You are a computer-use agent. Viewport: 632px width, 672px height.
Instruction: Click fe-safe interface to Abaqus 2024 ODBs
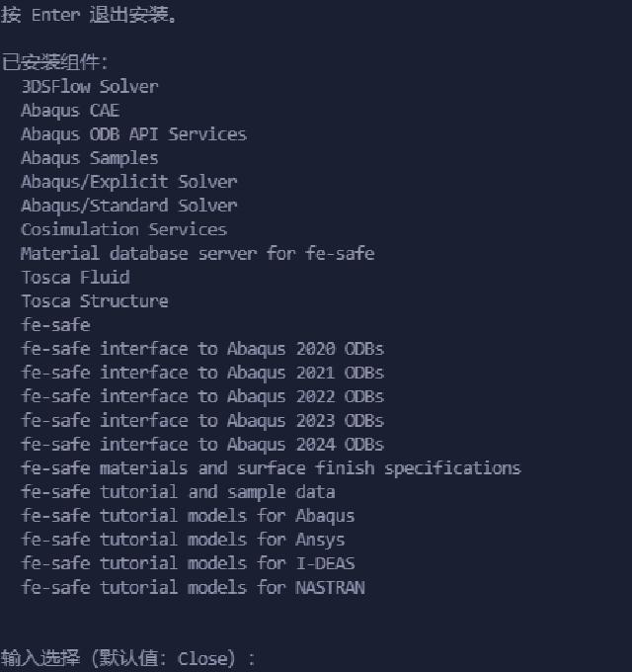coord(202,445)
